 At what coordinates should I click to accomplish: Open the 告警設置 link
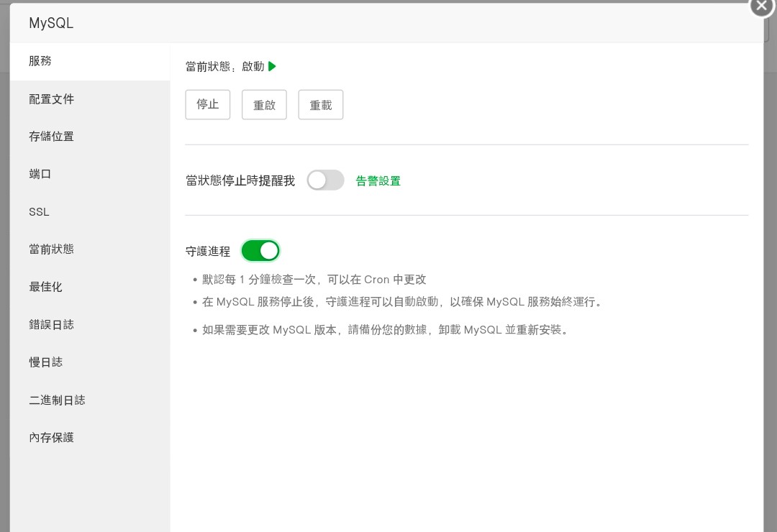point(378,180)
